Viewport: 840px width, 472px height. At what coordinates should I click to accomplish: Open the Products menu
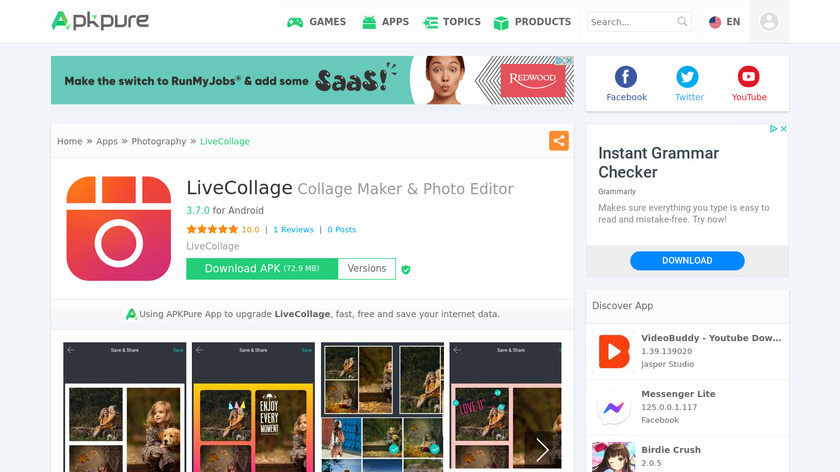point(532,22)
